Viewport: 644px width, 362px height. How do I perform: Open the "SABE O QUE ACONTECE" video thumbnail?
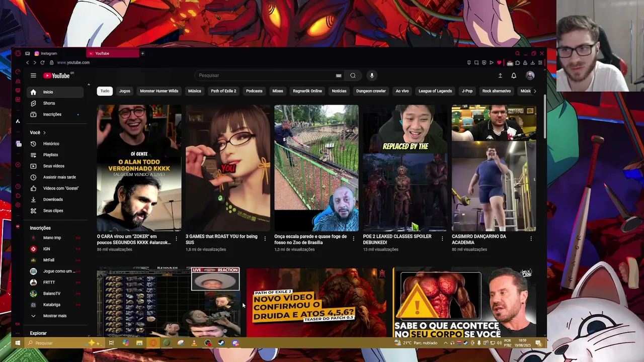pos(464,302)
